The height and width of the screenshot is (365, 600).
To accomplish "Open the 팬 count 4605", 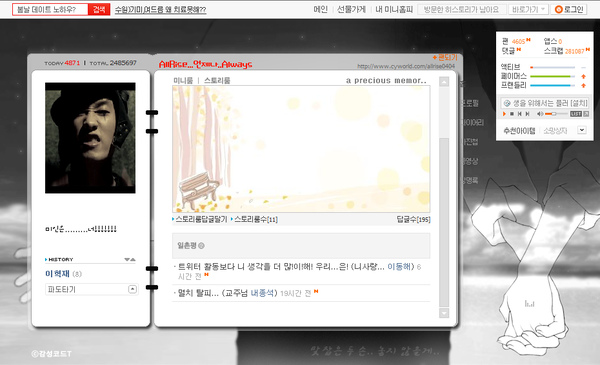I will coord(518,42).
